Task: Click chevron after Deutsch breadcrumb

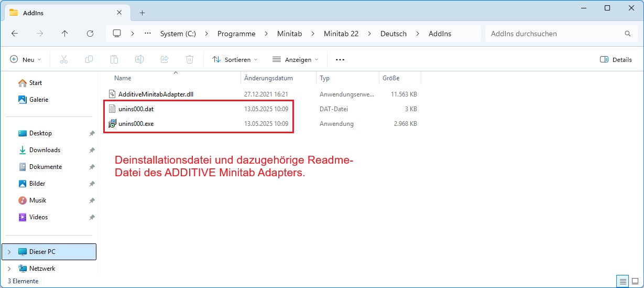Action: (417, 34)
